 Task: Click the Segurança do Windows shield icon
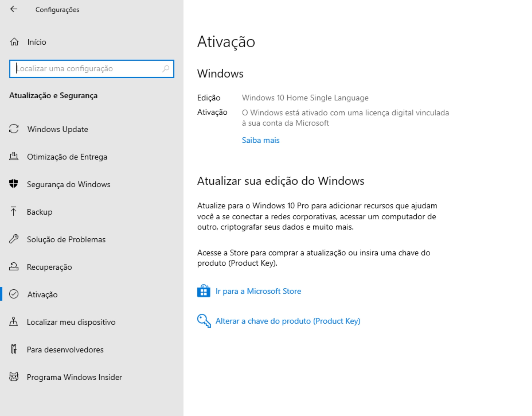click(14, 184)
